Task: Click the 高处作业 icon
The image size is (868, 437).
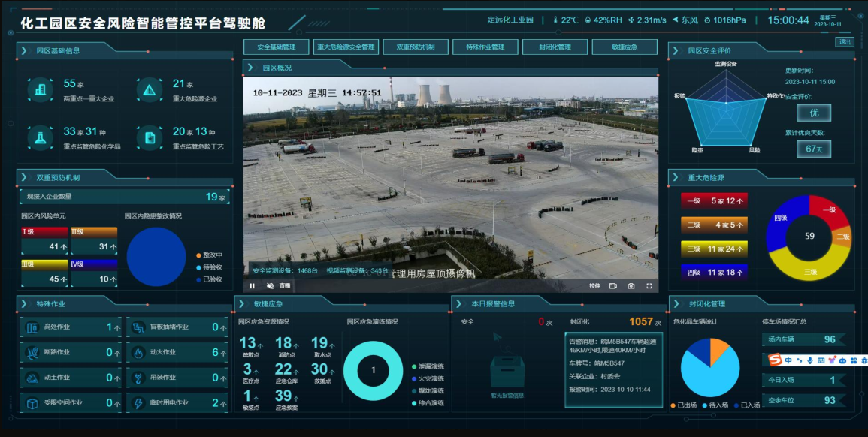Action: tap(32, 327)
